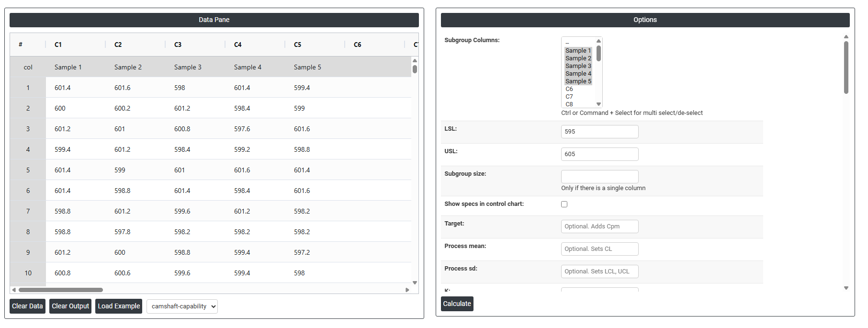Screen dimensions: 868x328
Task: Click the Options panel scroll down arrow
Action: 846,288
